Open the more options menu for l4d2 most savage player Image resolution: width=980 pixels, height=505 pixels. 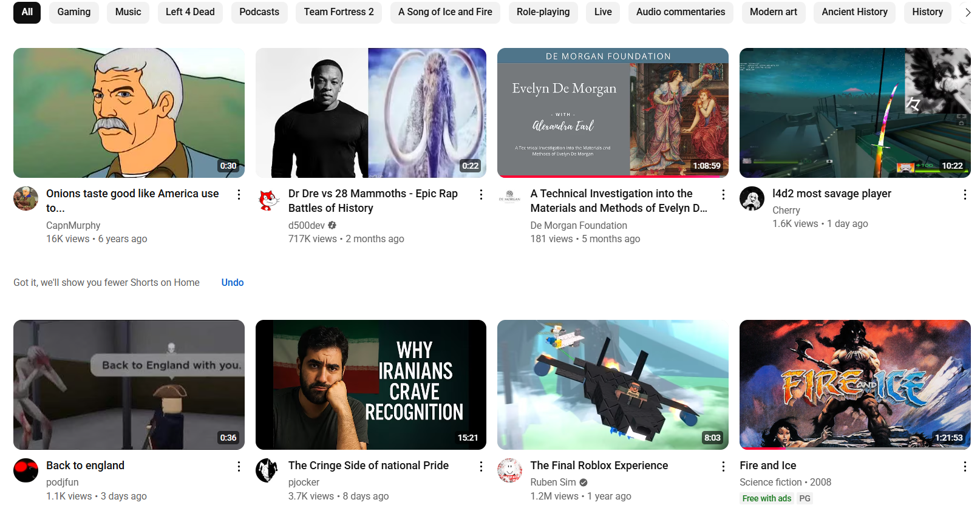pos(965,194)
